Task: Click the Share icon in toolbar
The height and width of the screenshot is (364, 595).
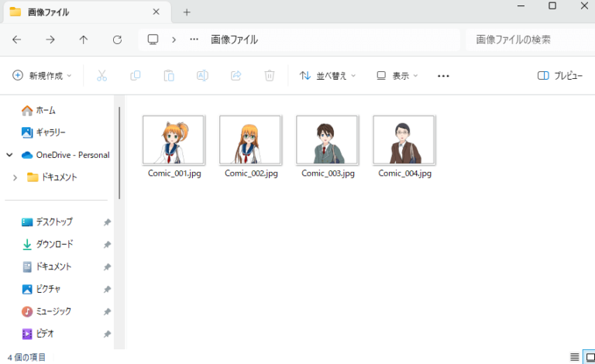Action: [x=236, y=76]
